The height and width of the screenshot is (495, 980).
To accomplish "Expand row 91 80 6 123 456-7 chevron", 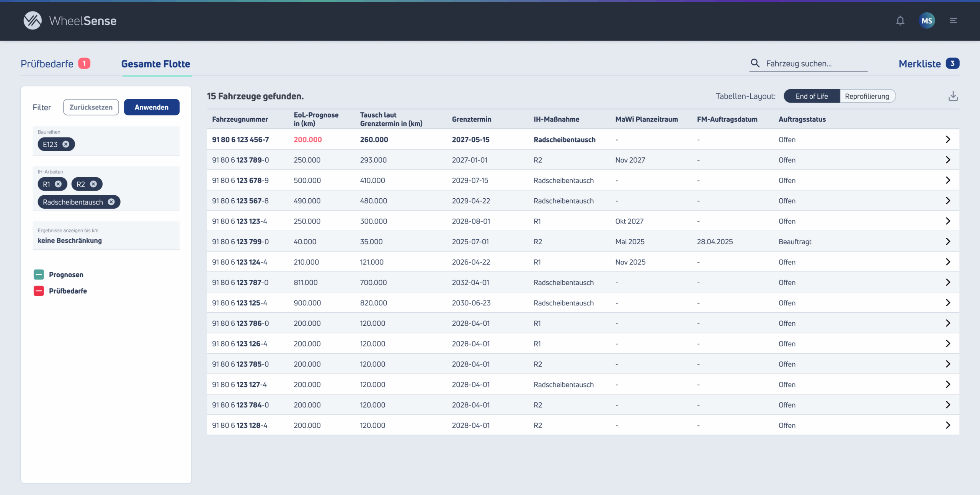I will pos(948,139).
